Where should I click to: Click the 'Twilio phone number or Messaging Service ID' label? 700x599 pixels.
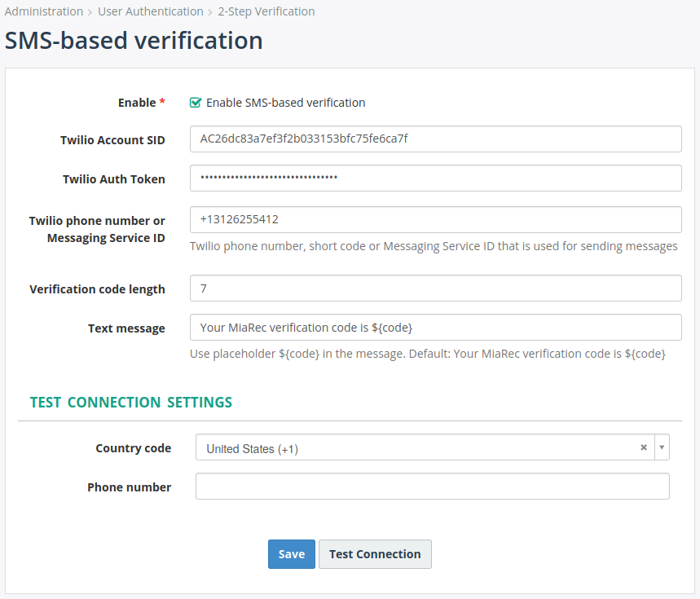click(x=97, y=230)
